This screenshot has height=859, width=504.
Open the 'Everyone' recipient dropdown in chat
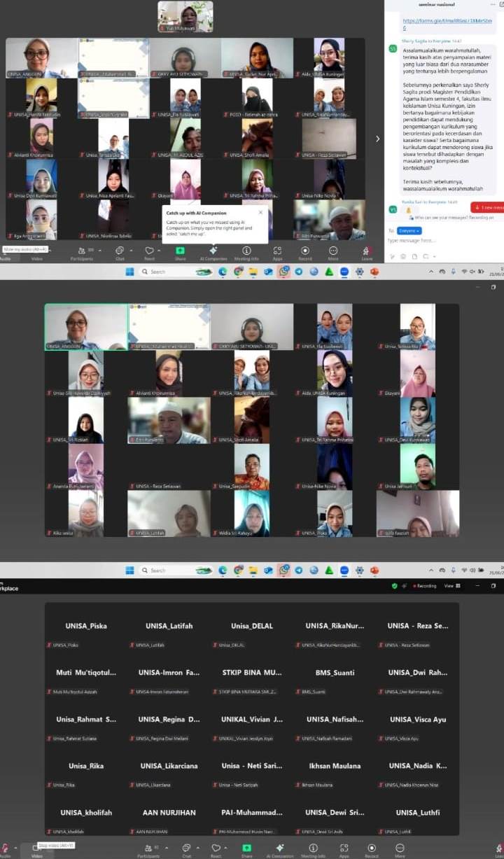coord(409,230)
